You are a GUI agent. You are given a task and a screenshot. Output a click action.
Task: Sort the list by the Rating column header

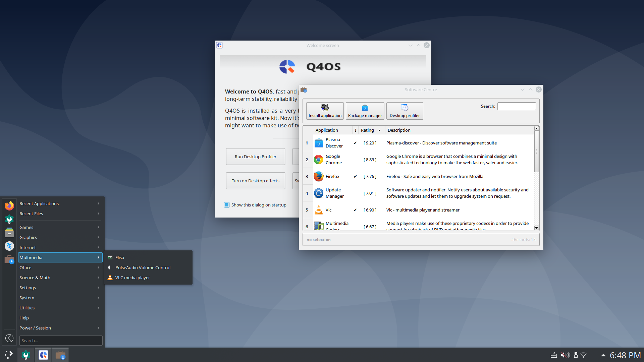pyautogui.click(x=371, y=130)
